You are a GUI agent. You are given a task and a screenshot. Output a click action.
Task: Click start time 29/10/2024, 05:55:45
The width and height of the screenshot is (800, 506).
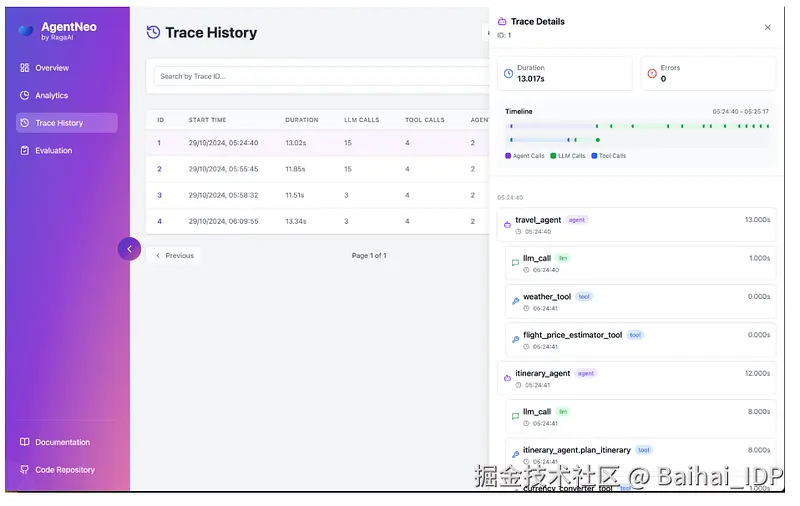pyautogui.click(x=223, y=169)
